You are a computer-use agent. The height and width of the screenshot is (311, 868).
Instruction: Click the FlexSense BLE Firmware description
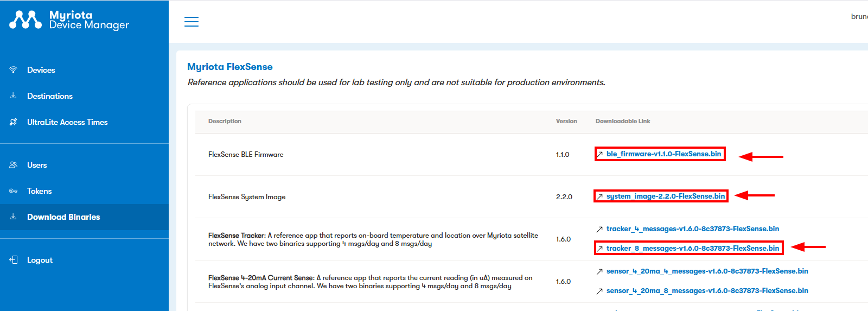point(246,155)
